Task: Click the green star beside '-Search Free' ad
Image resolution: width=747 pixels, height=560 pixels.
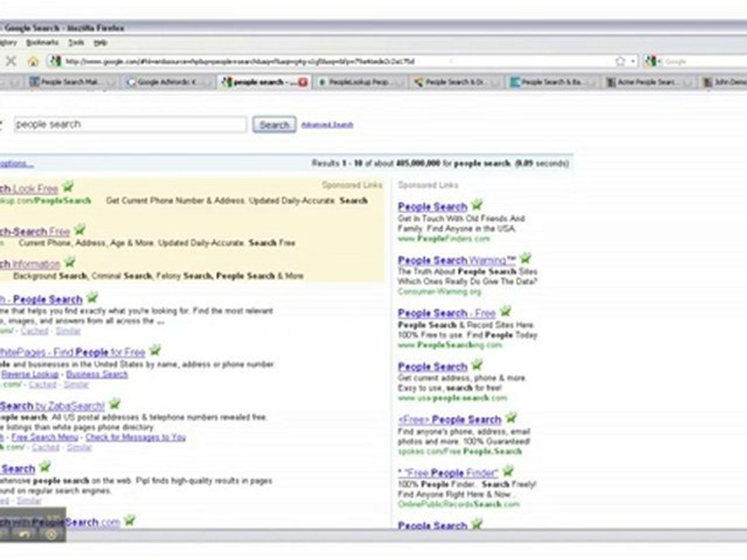Action: [79, 229]
